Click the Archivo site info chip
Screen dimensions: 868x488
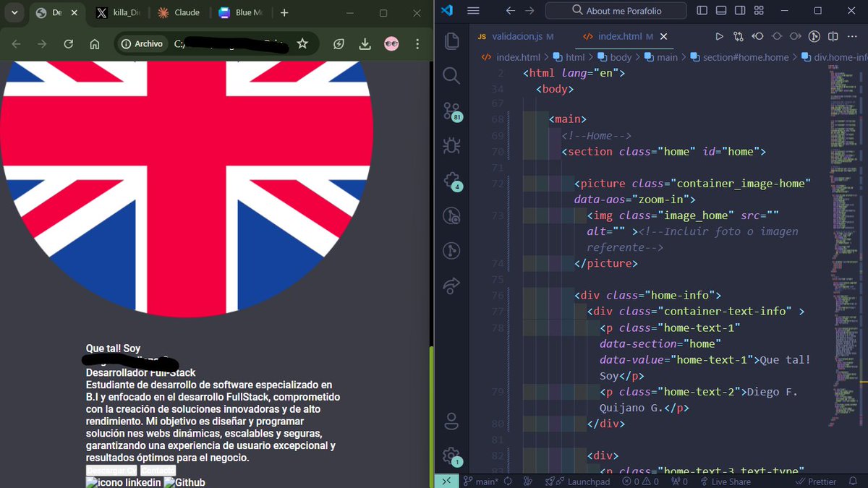coord(144,44)
